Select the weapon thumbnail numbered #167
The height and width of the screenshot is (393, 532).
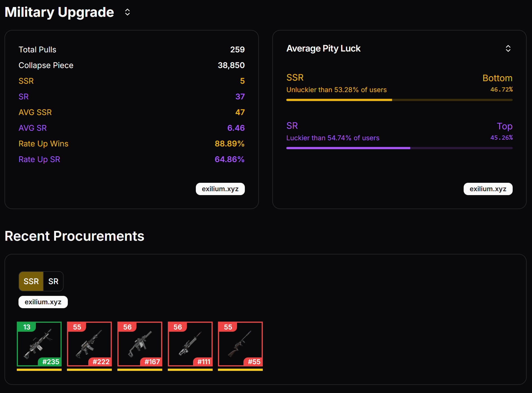click(140, 344)
